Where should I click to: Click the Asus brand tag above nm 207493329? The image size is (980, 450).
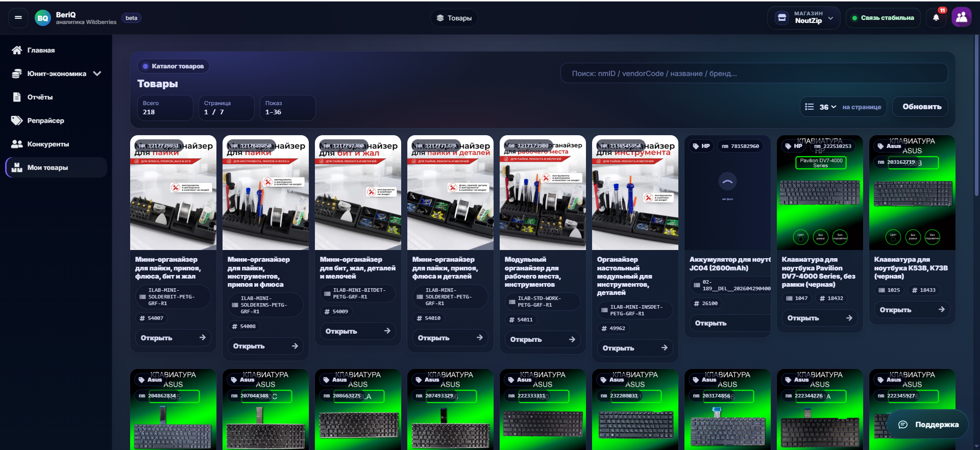click(x=427, y=380)
